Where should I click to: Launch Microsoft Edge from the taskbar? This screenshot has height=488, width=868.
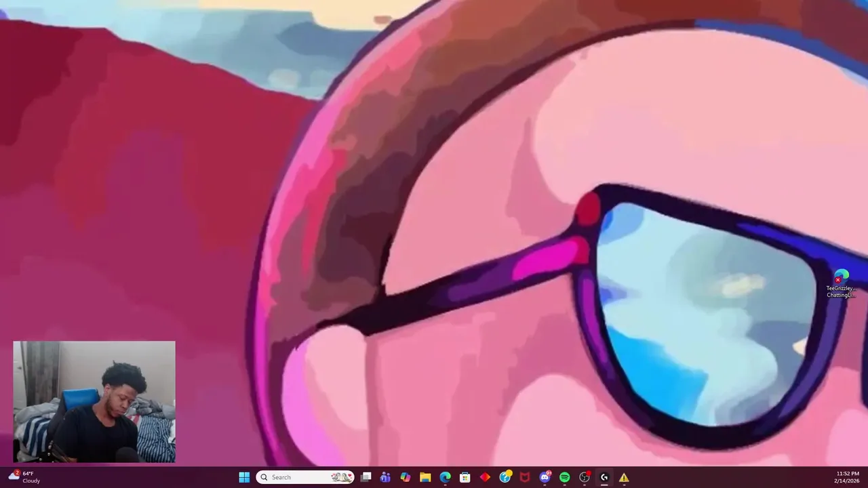[x=445, y=477]
